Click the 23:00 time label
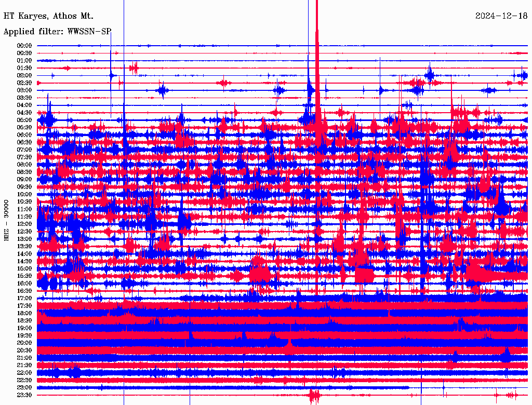The width and height of the screenshot is (532, 405). pos(24,387)
